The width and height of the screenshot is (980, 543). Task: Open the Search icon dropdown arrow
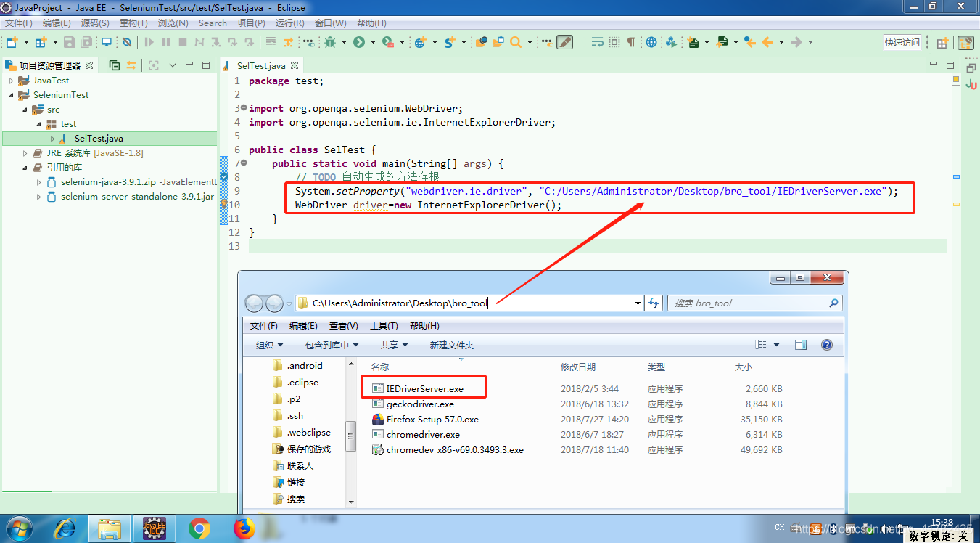pyautogui.click(x=530, y=42)
